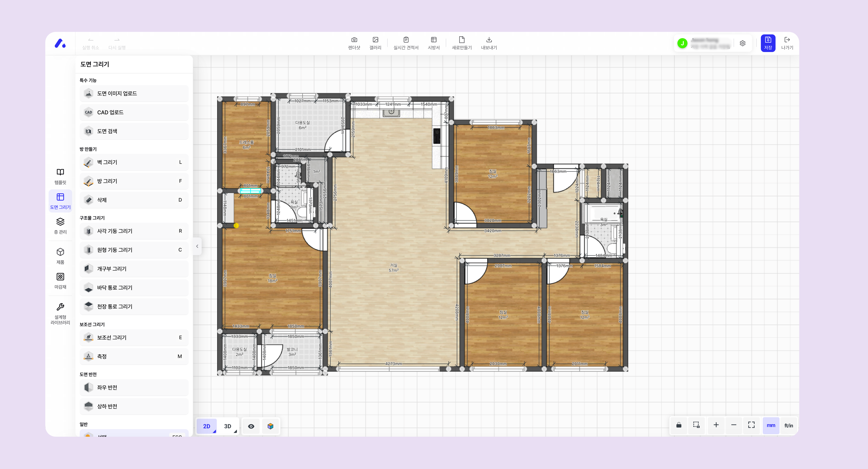Image resolution: width=868 pixels, height=469 pixels.
Task: Click the lock icon in the bottom toolbar
Action: point(679,425)
